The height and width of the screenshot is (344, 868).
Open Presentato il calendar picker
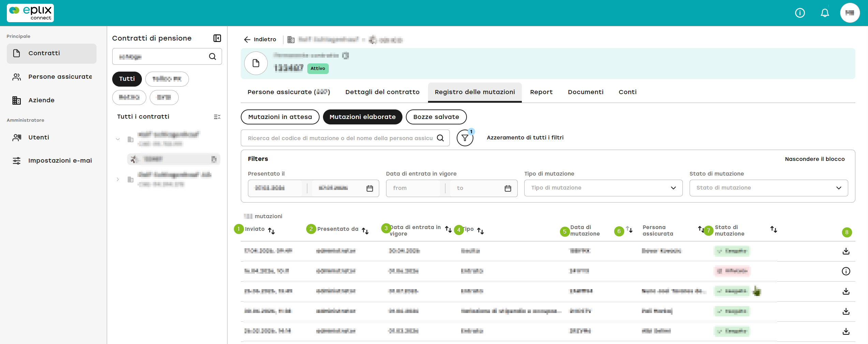370,188
